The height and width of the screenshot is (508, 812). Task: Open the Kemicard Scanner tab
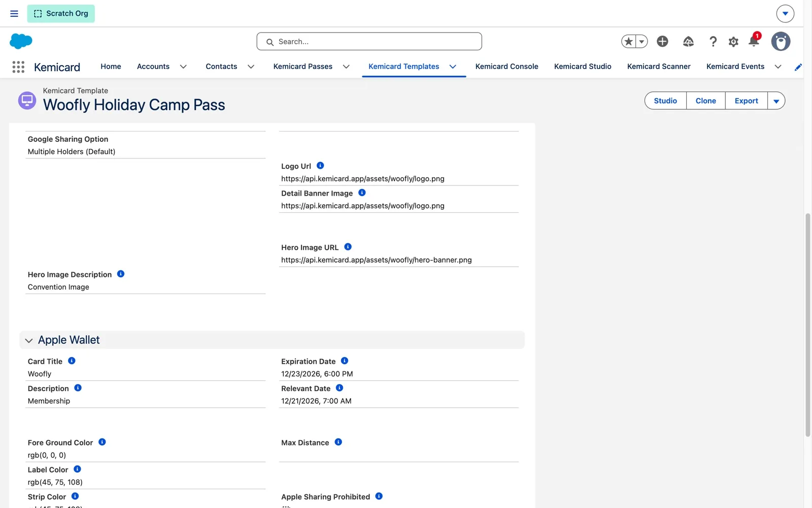(x=659, y=67)
